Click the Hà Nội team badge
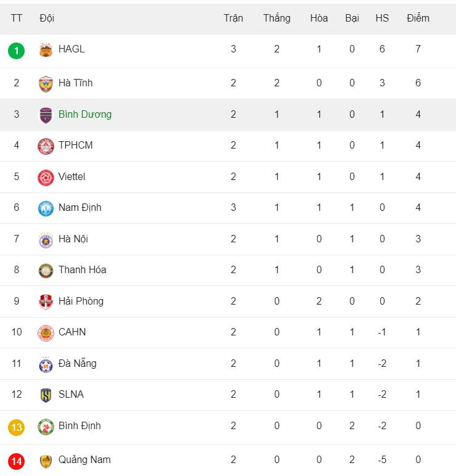 pyautogui.click(x=46, y=239)
